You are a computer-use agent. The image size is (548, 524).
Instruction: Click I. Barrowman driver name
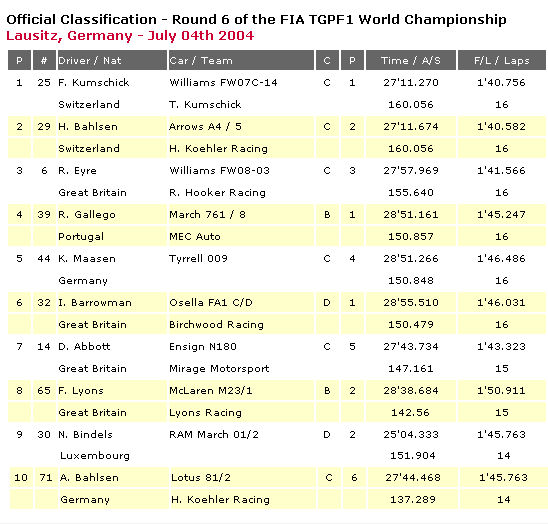tap(95, 303)
